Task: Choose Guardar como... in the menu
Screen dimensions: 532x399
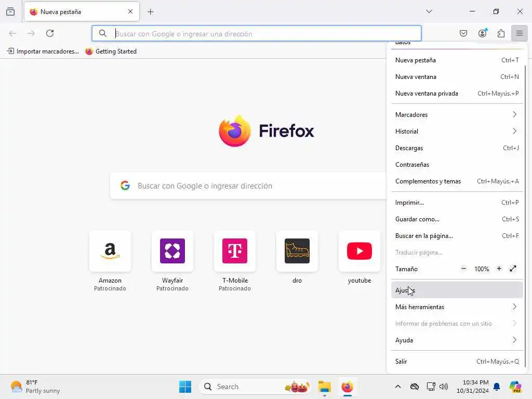Action: coord(457,219)
